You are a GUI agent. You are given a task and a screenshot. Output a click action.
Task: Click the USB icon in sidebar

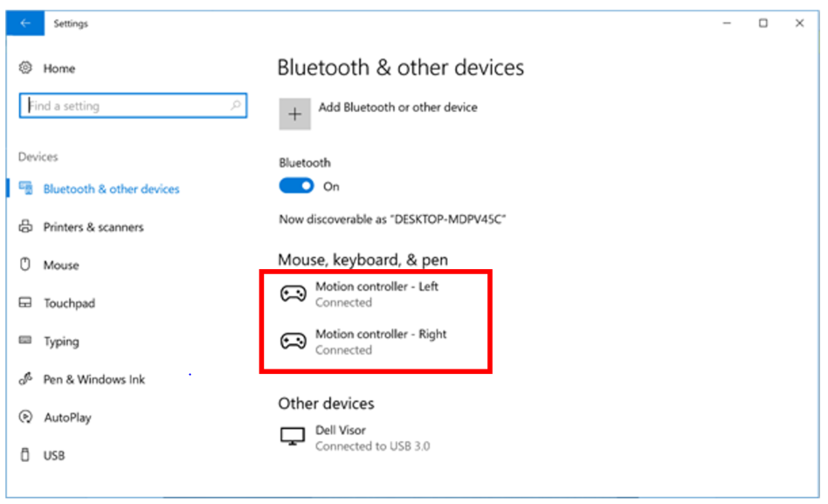(x=26, y=455)
